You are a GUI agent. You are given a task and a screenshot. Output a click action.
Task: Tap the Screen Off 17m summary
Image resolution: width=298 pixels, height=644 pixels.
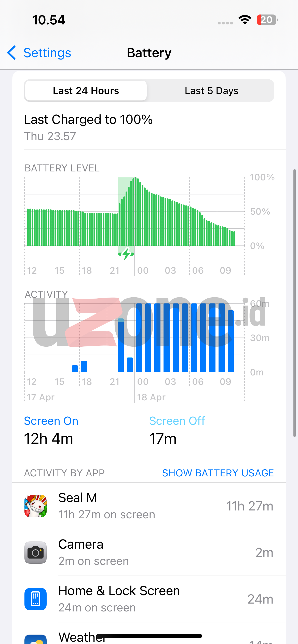(177, 430)
